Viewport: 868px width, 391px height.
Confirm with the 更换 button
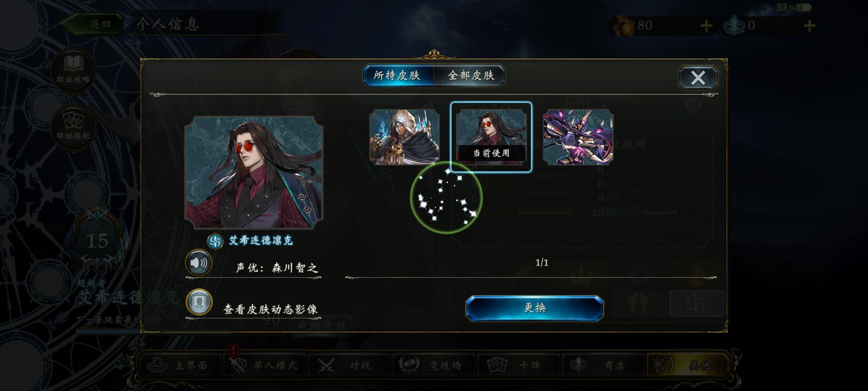(535, 308)
